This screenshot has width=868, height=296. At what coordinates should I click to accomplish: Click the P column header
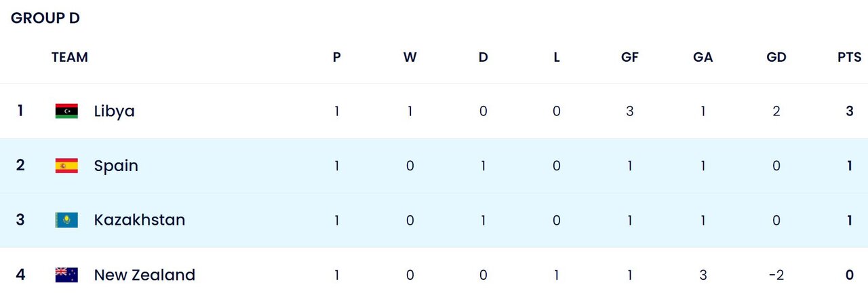coord(336,58)
